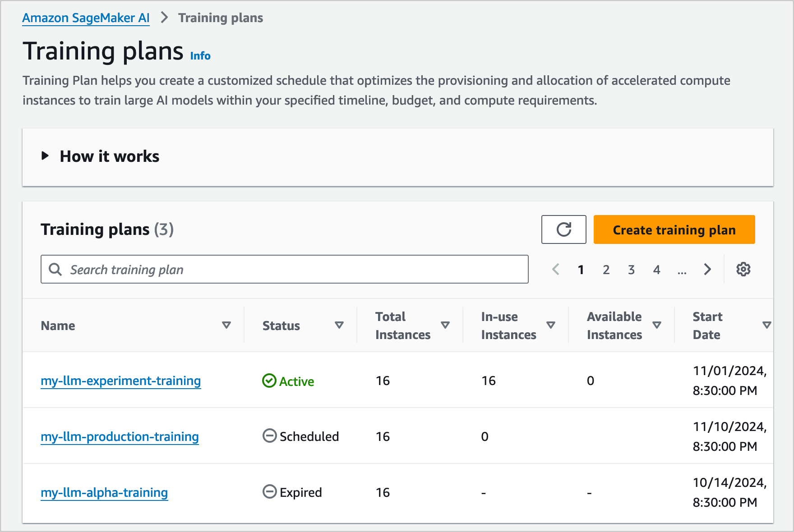Sort by Total Instances column arrow
The height and width of the screenshot is (532, 794).
pos(445,325)
